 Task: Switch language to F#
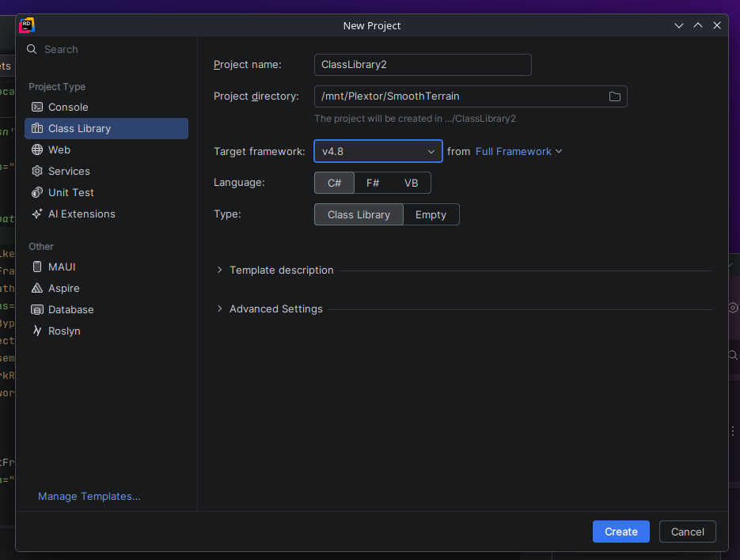pos(373,183)
